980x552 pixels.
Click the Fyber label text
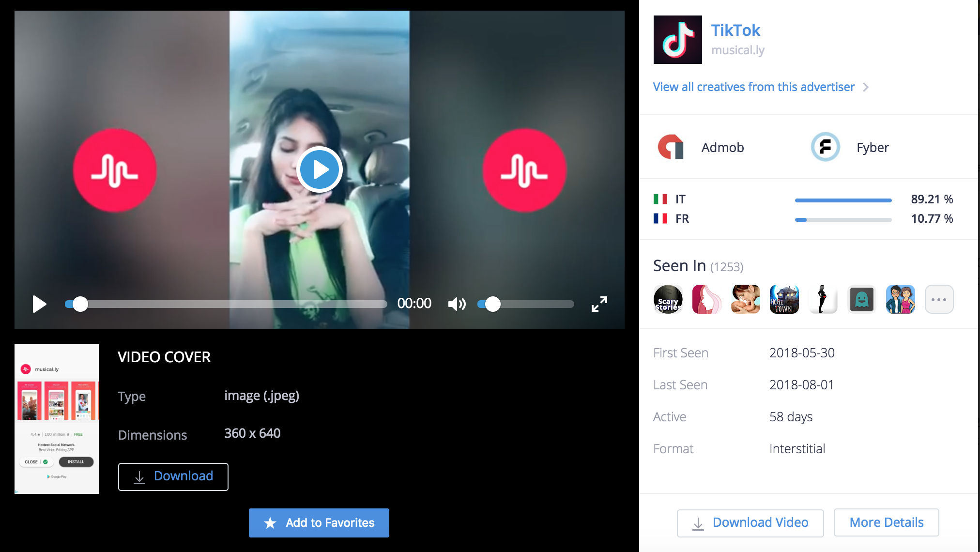point(873,148)
